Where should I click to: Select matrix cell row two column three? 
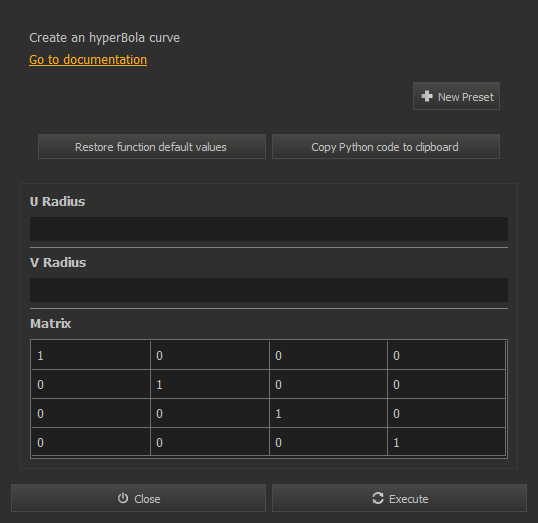click(328, 384)
